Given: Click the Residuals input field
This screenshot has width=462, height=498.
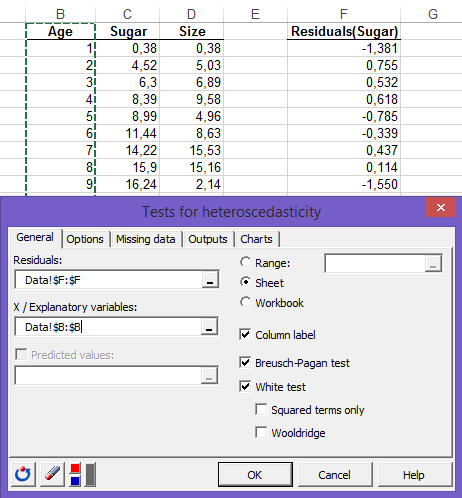Looking at the screenshot, I should coord(109,280).
